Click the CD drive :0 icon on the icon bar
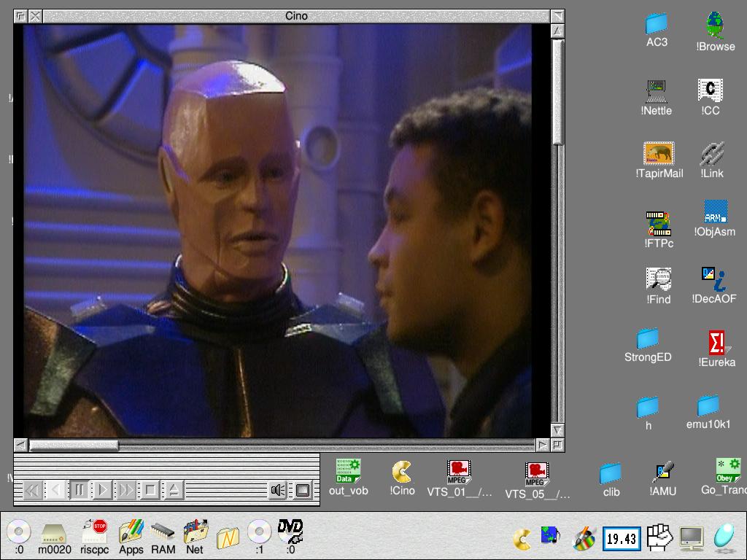Image resolution: width=747 pixels, height=560 pixels. [18, 537]
